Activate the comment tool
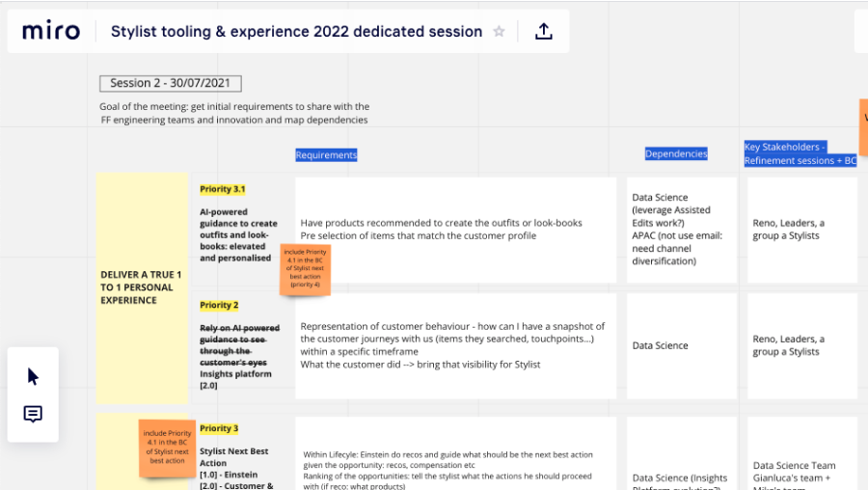Viewport: 868px width, 490px height. click(x=33, y=415)
